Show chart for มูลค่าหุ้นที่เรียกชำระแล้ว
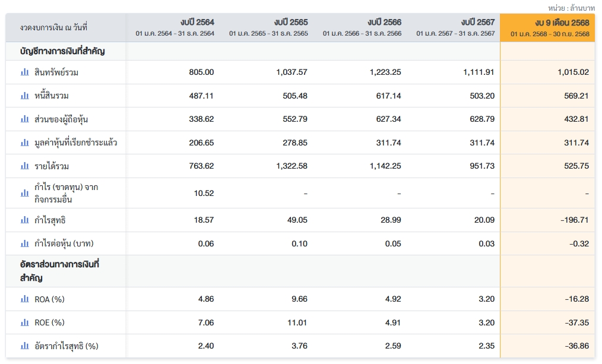This screenshot has height=364, width=602. (x=24, y=143)
